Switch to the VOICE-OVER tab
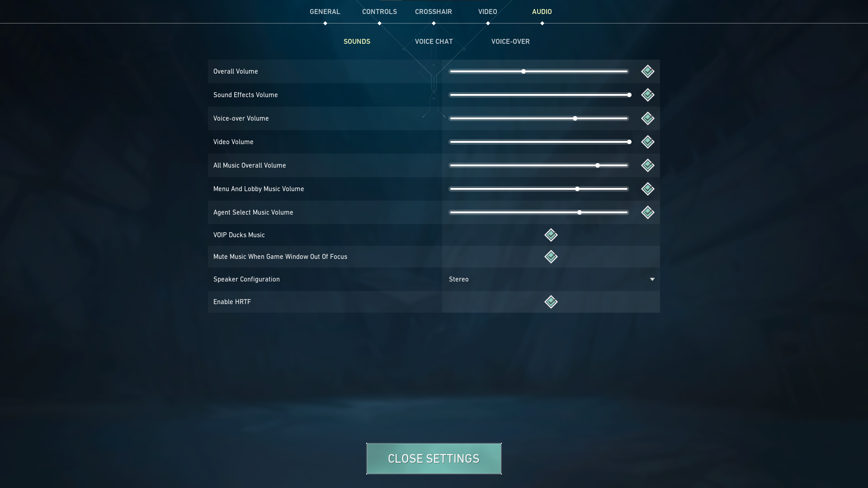Screen dimensions: 868x488 (x=510, y=41)
